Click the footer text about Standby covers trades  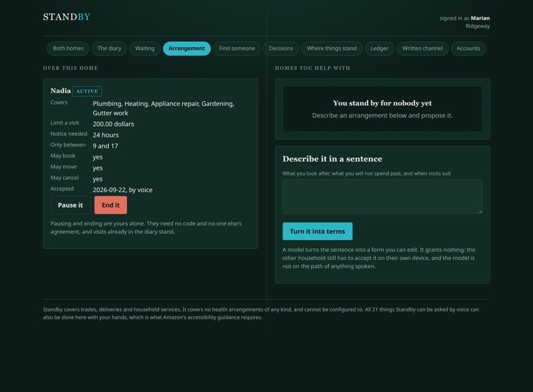pyautogui.click(x=261, y=313)
